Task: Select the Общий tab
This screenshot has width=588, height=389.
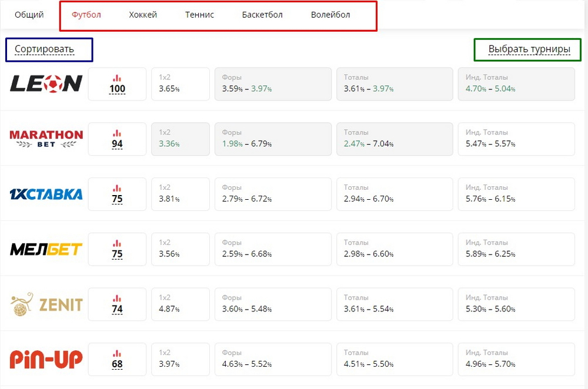Action: pyautogui.click(x=29, y=15)
